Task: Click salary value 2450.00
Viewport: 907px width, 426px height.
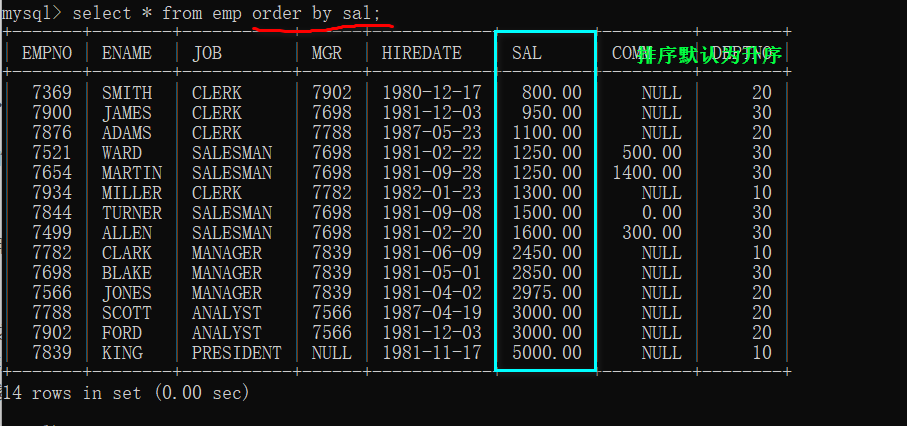Action: (x=547, y=253)
